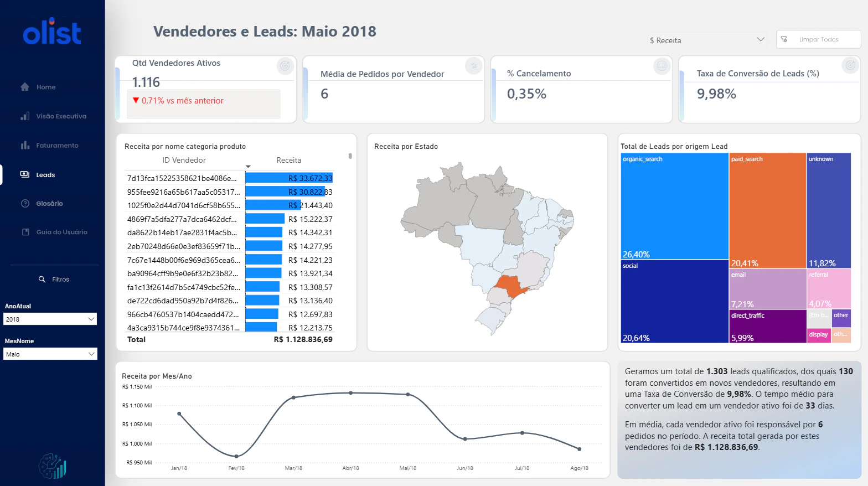The height and width of the screenshot is (486, 868).
Task: Click revenue value R$ 14.221,23
Action: point(310,260)
